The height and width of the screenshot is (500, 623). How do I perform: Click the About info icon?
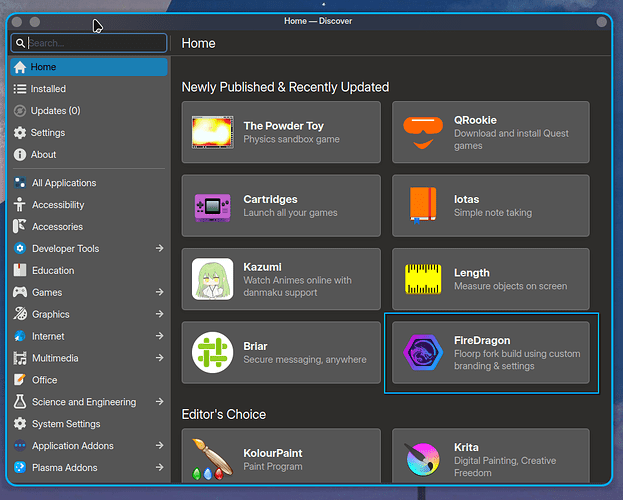[x=20, y=155]
